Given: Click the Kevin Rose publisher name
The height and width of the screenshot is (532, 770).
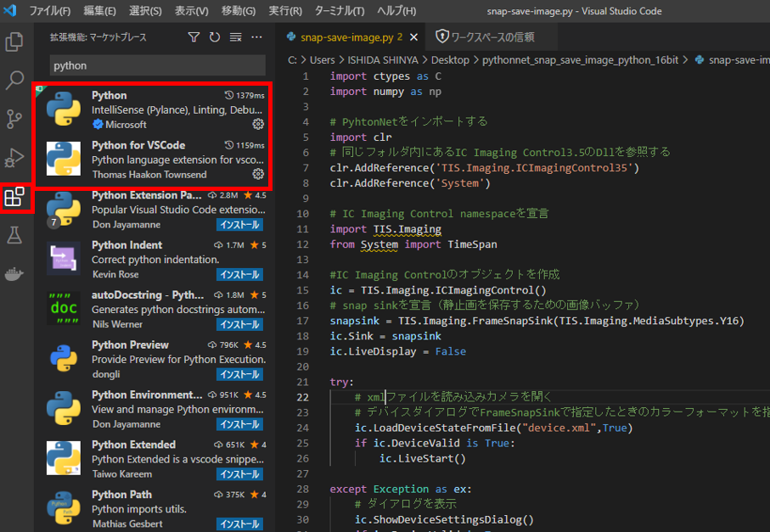Looking at the screenshot, I should pos(115,275).
